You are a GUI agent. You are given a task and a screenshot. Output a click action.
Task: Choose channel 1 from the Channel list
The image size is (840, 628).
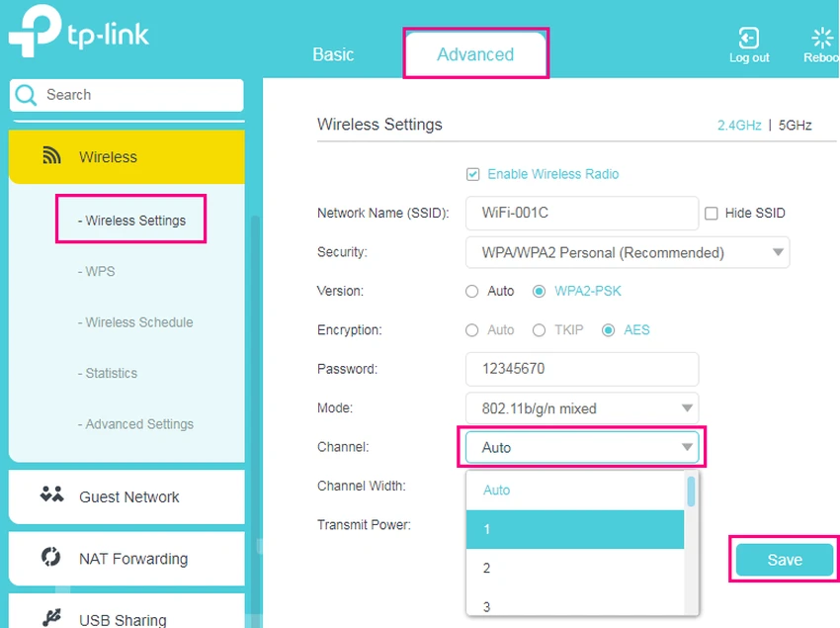tap(574, 529)
